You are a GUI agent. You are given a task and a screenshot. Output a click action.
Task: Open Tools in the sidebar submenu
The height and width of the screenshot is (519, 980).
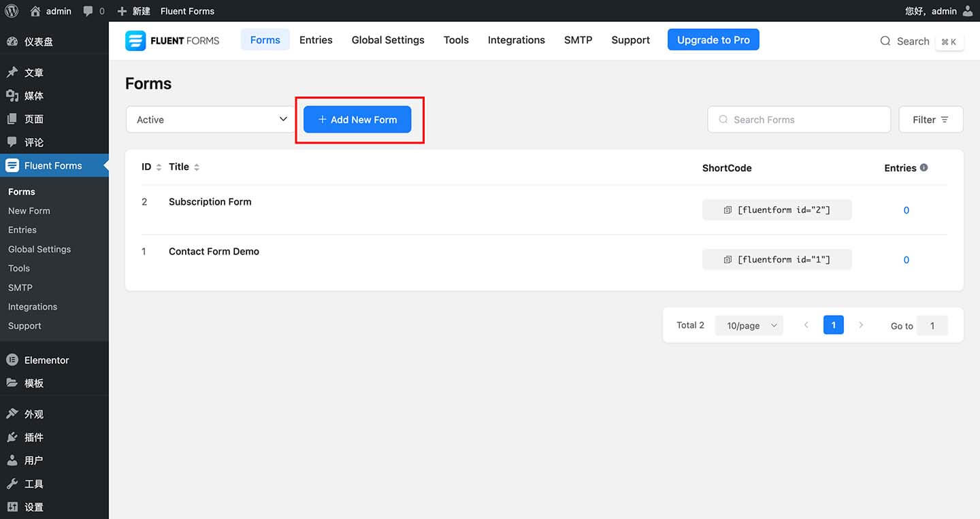[19, 268]
